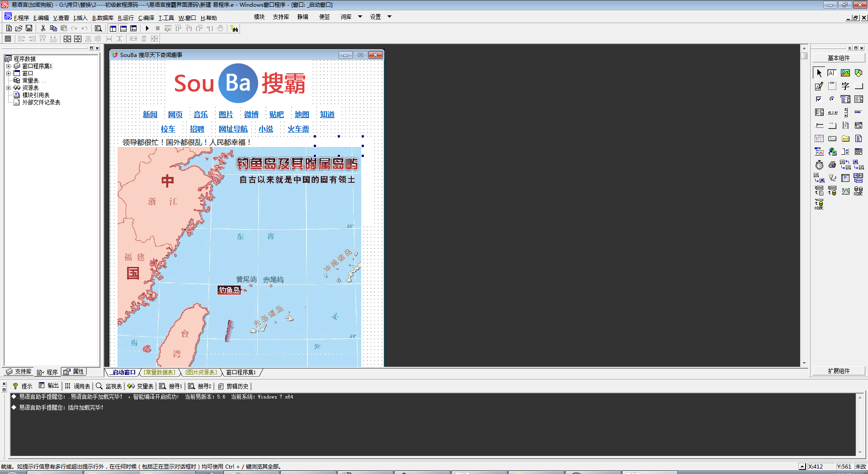Select the radio button component icon in toolbox
Image resolution: width=868 pixels, height=474 pixels.
[x=832, y=99]
